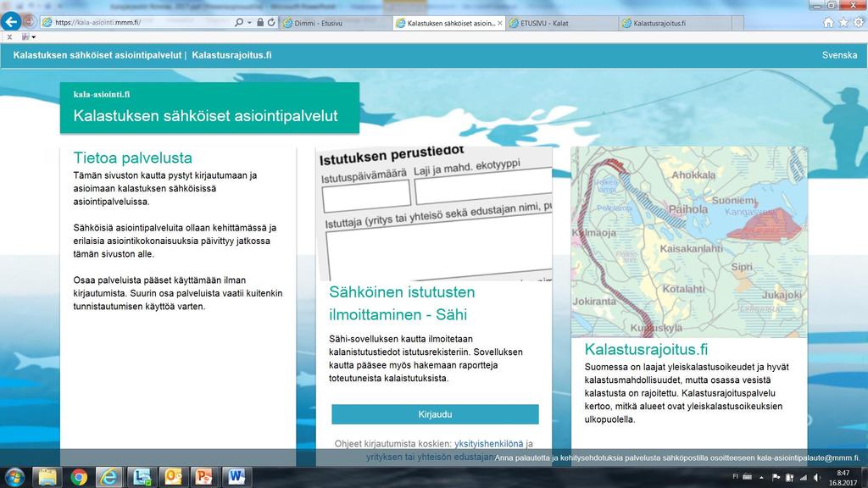
Task: Open the browser Tools gear icon
Action: coord(858,23)
